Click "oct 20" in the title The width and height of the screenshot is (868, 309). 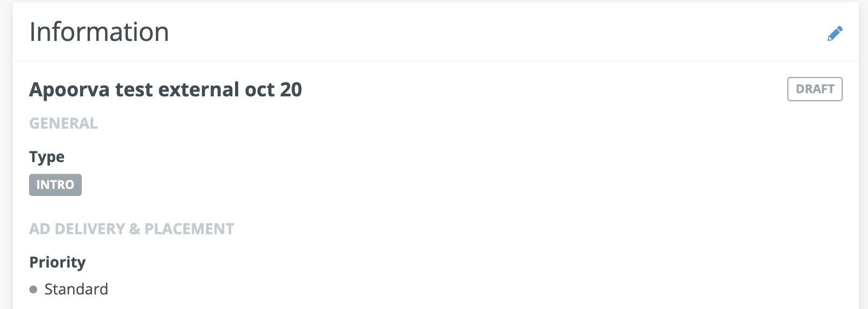(273, 89)
